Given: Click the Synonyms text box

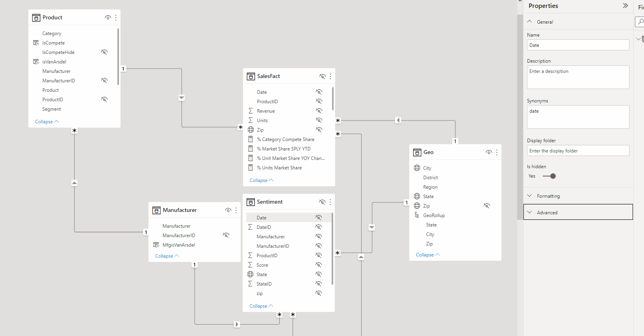Looking at the screenshot, I should (x=578, y=117).
